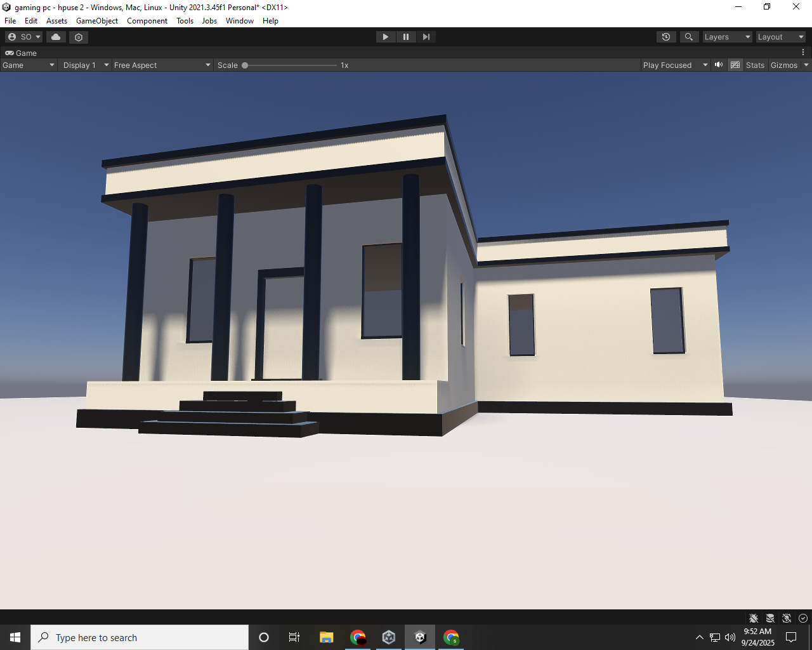Toggle Mute Audio speaker icon
This screenshot has width=812, height=650.
[x=719, y=65]
